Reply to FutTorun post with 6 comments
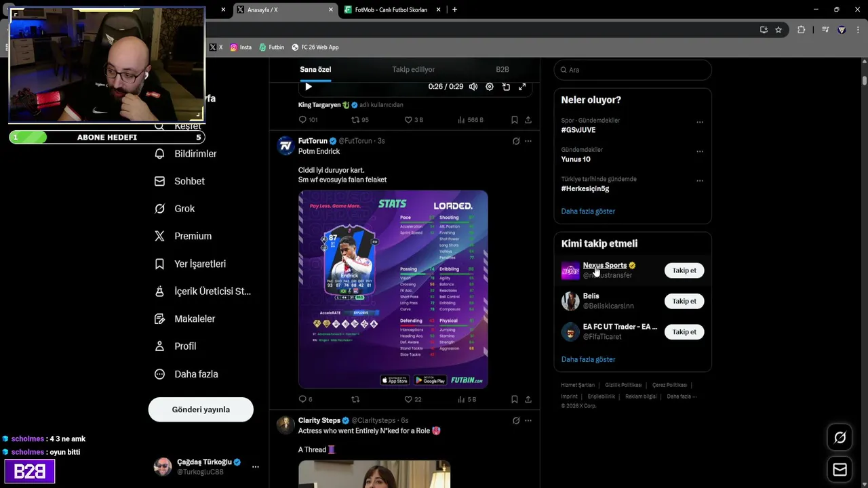 (x=305, y=399)
